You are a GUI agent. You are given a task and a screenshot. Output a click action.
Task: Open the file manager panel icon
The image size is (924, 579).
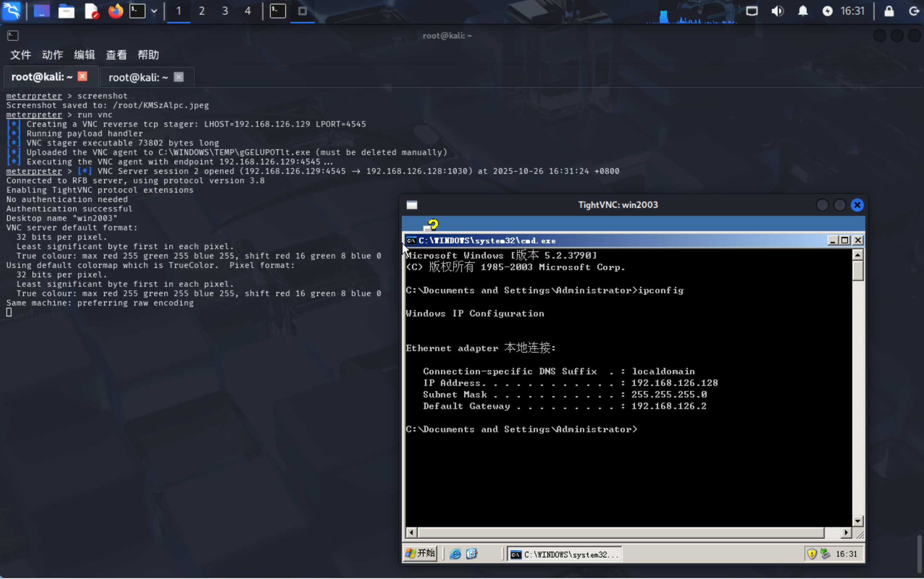point(66,11)
